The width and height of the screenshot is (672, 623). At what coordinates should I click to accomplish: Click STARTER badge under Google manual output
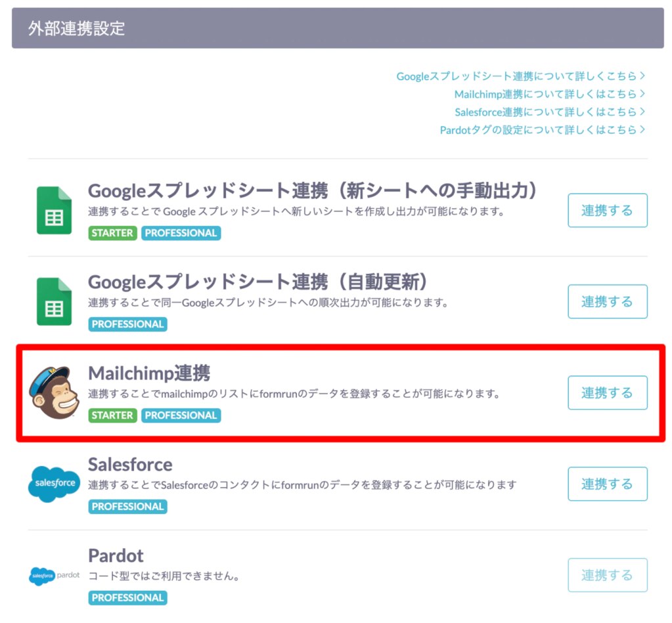tap(112, 233)
